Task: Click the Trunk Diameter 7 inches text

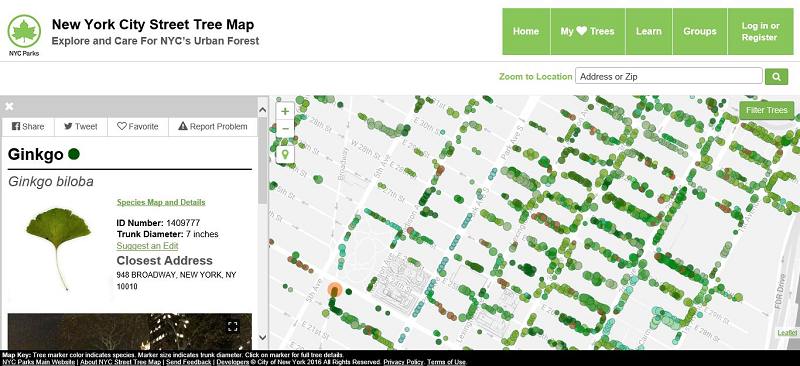Action: click(167, 234)
